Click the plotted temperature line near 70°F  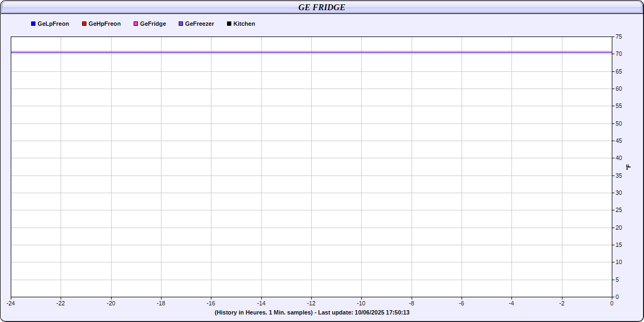311,53
